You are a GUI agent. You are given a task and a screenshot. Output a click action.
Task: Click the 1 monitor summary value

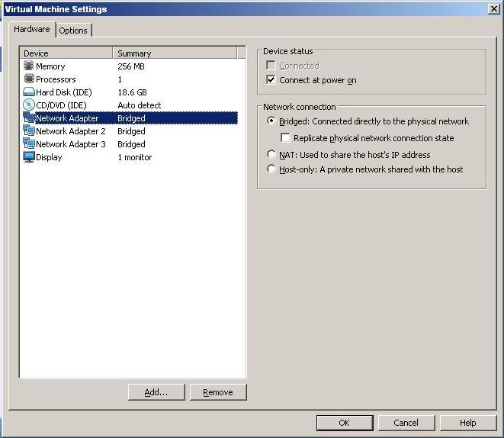(x=135, y=157)
